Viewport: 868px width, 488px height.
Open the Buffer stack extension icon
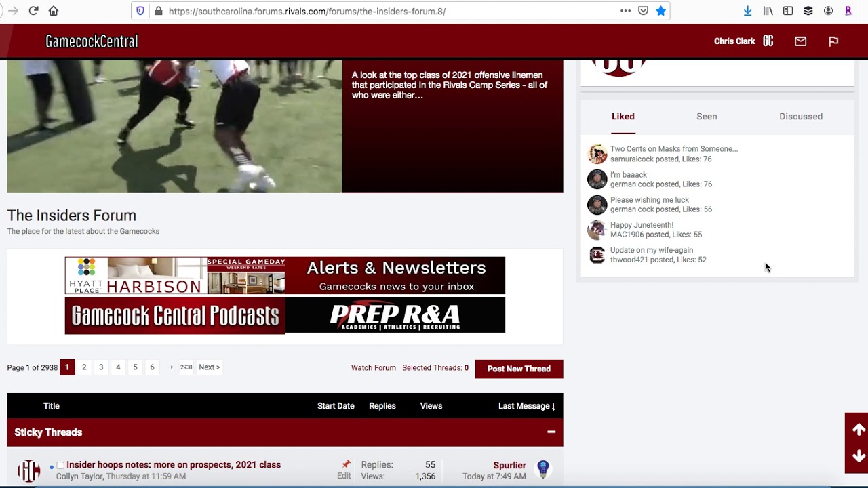click(x=808, y=11)
